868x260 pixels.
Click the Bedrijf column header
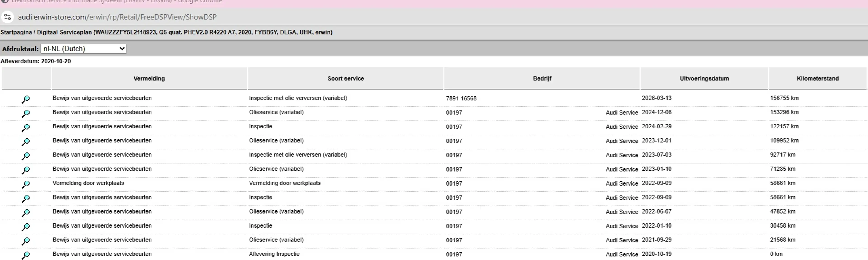click(542, 78)
